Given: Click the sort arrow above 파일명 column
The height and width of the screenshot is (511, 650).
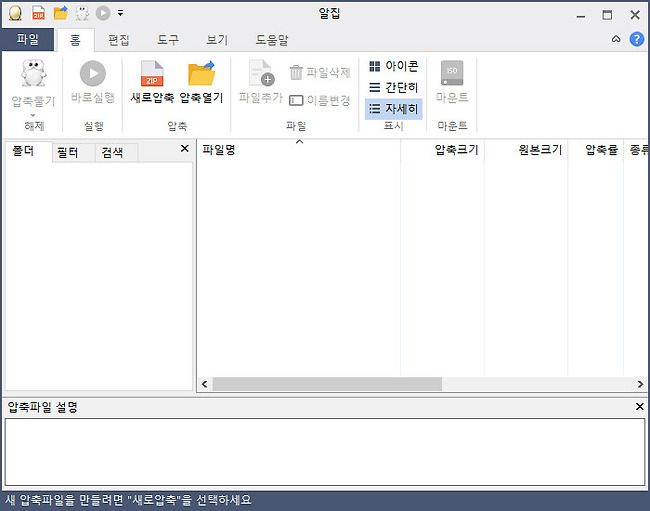Looking at the screenshot, I should pos(299,142).
